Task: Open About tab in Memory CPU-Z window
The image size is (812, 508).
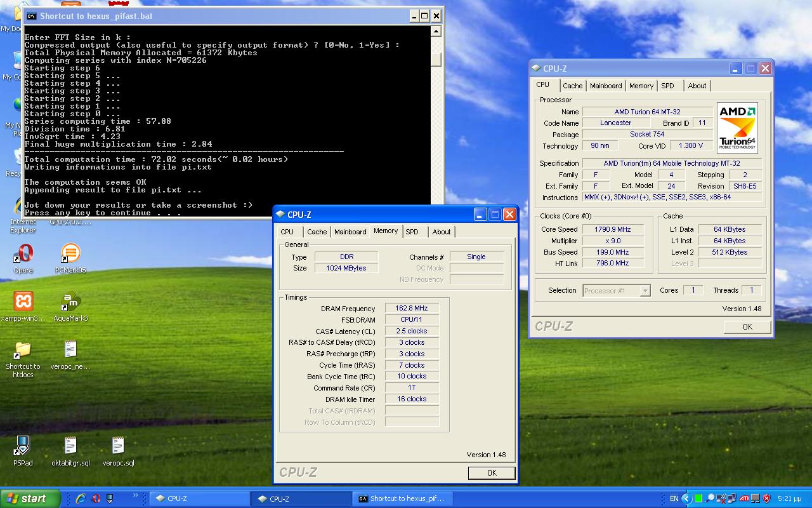Action: [442, 232]
